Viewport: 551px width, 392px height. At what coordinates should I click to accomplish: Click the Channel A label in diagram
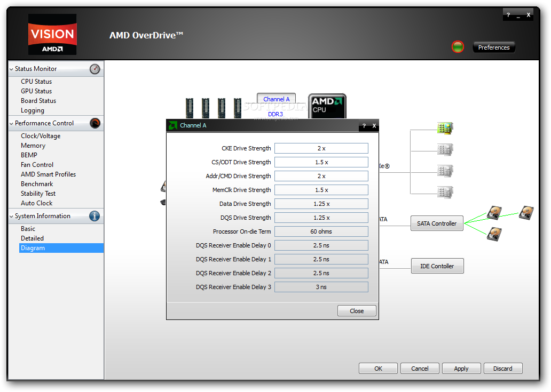point(276,99)
